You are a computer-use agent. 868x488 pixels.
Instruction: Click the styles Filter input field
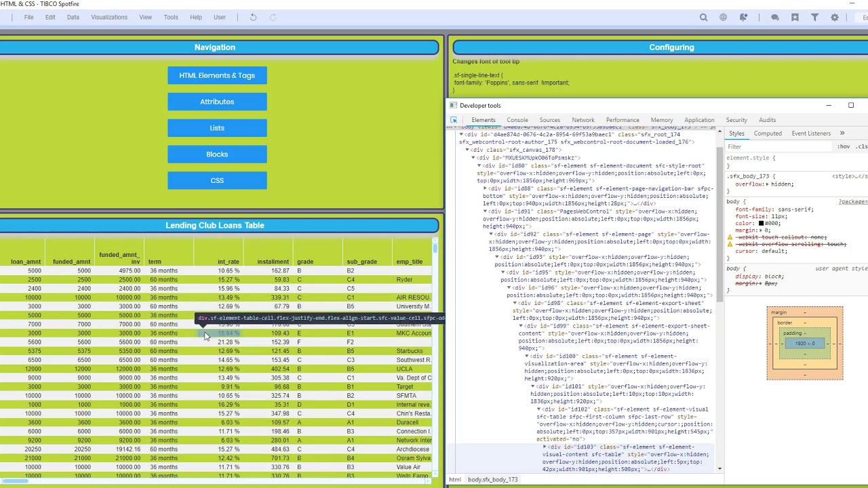click(780, 147)
